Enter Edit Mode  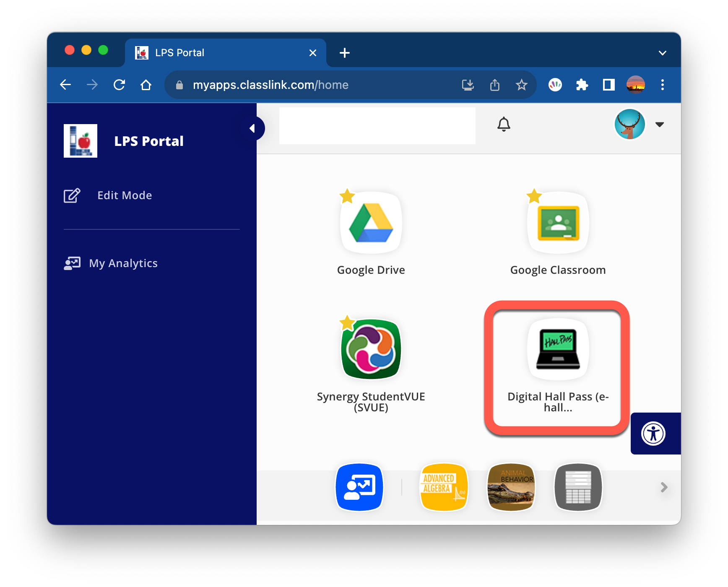tap(124, 195)
